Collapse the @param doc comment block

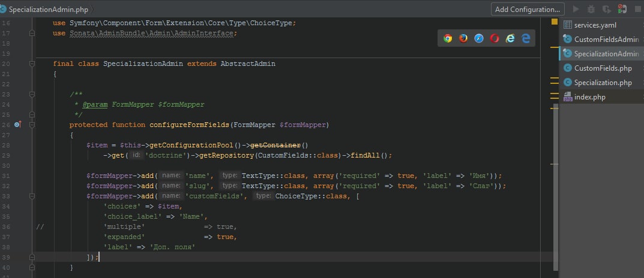[32, 94]
